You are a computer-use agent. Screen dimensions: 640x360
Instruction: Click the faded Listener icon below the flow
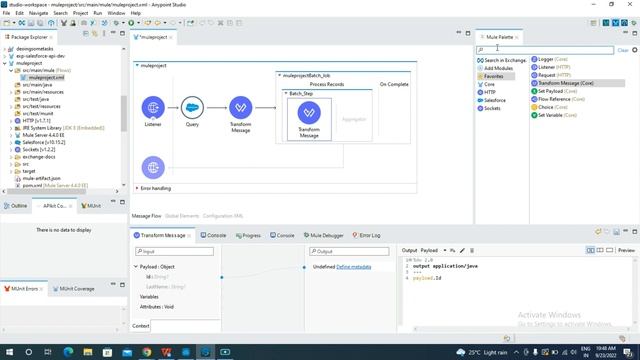[153, 167]
